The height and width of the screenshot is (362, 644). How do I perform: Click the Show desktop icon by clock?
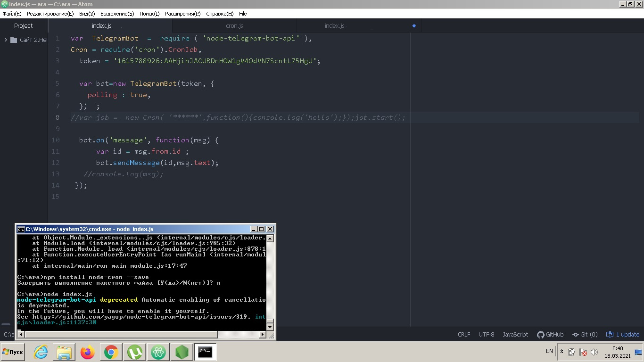638,352
